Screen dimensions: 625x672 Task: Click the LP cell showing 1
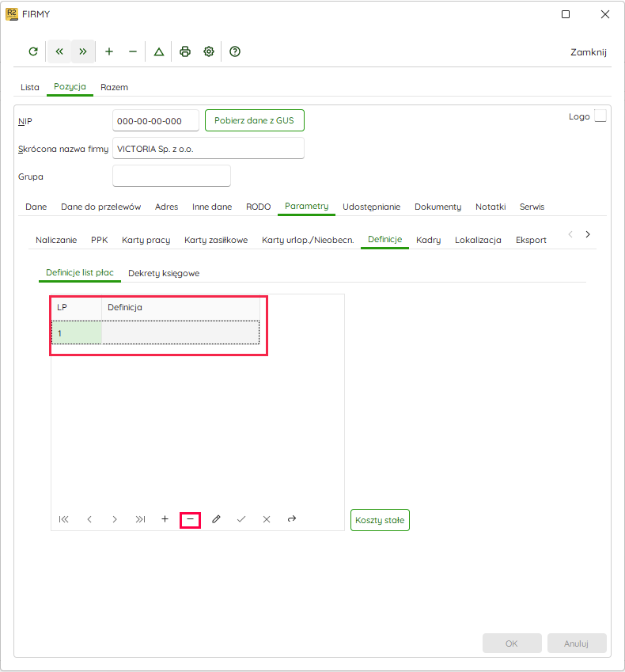tap(77, 332)
